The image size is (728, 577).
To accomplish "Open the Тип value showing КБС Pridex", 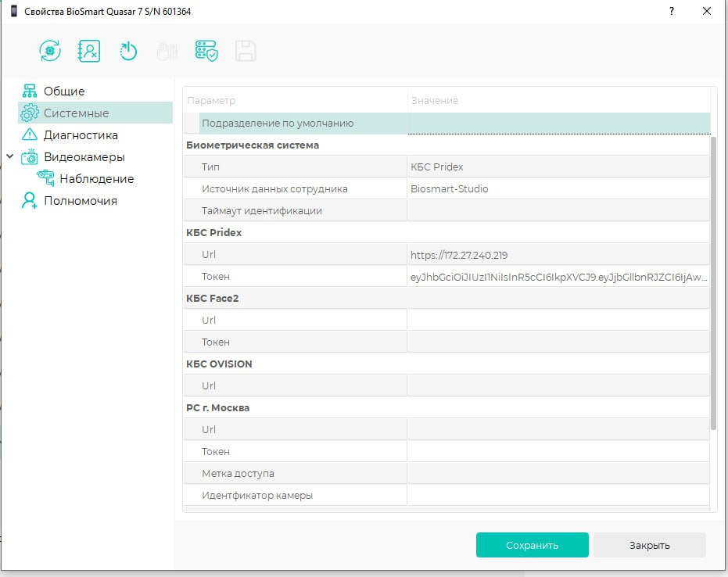I will 558,167.
